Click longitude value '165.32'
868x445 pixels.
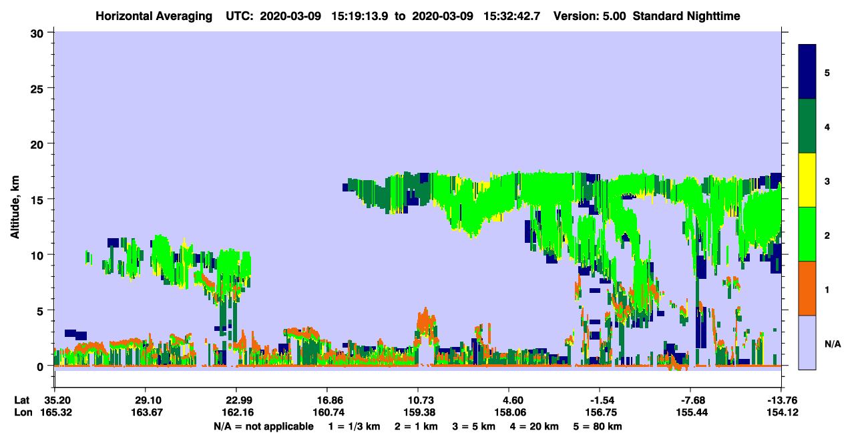click(55, 413)
